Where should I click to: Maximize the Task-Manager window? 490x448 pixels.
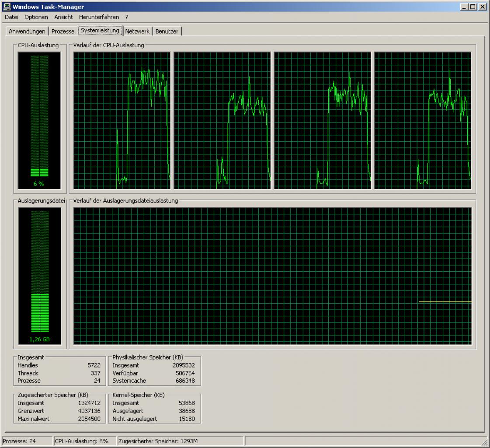(x=473, y=7)
